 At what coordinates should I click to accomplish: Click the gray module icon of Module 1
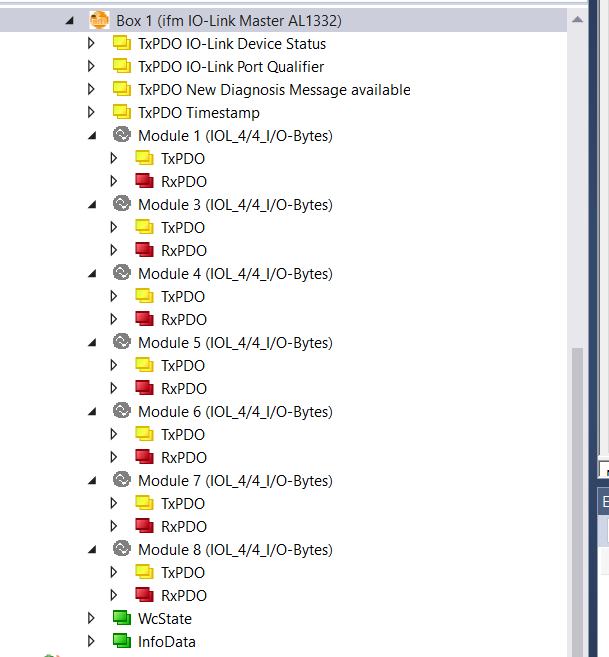tap(122, 135)
